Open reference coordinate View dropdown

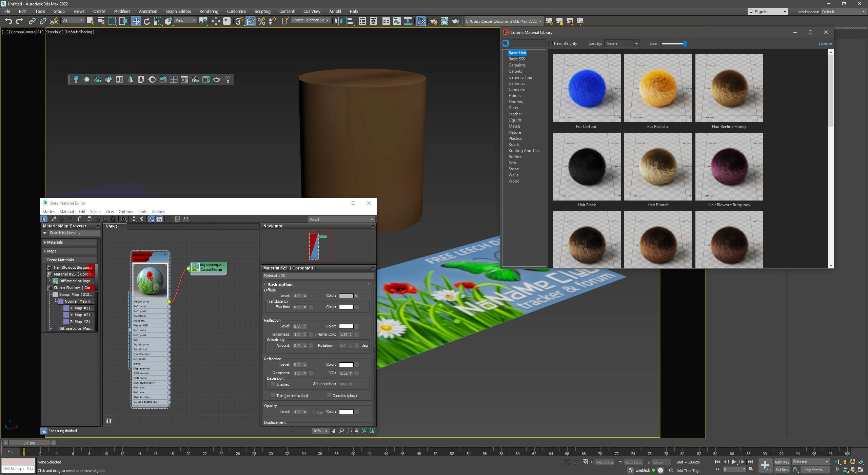click(185, 20)
